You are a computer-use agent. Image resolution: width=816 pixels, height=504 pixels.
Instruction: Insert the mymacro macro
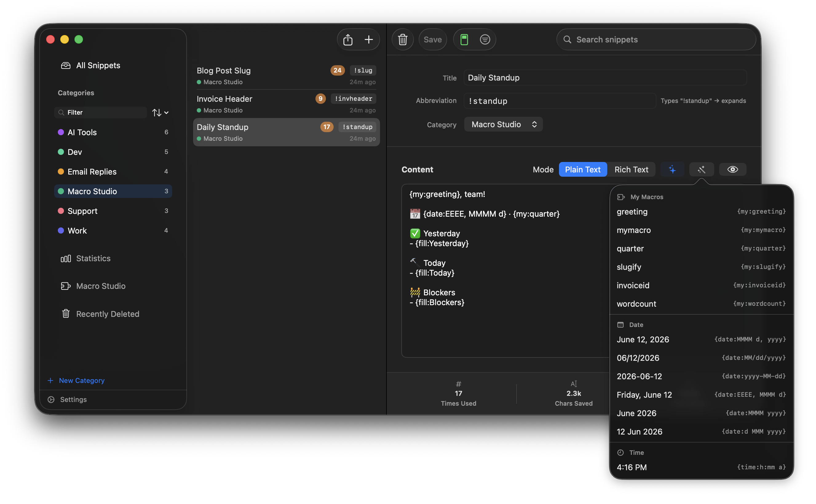(701, 230)
